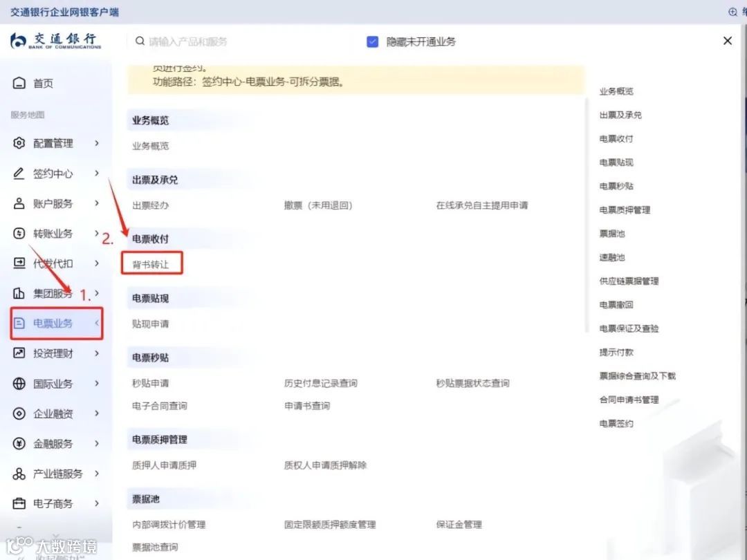Viewport: 747px width, 560px height.
Task: Click the 签约中心 pen icon
Action: click(x=19, y=174)
